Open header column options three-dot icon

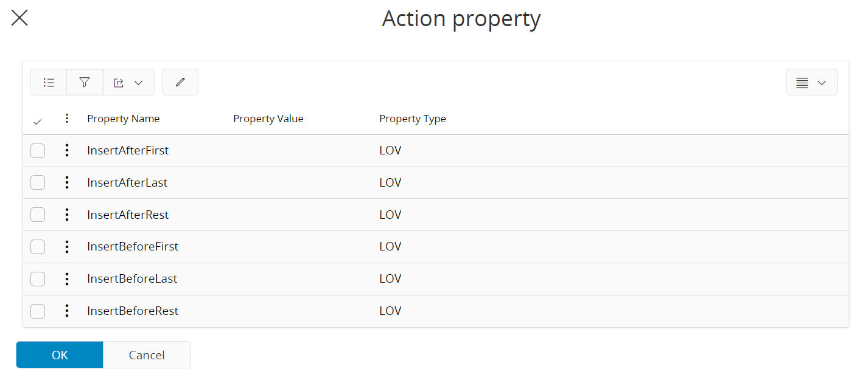[x=67, y=119]
